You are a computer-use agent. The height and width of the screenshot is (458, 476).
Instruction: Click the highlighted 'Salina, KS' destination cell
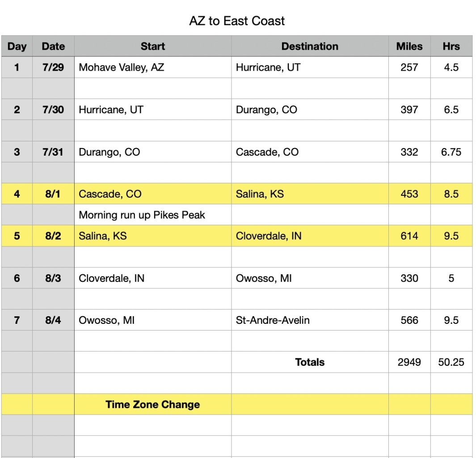pyautogui.click(x=260, y=194)
